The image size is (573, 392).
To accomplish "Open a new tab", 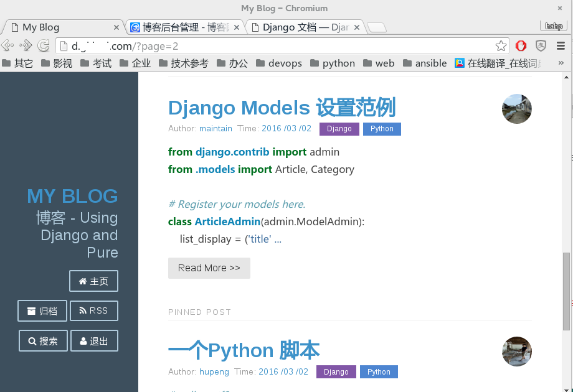I will (x=376, y=28).
